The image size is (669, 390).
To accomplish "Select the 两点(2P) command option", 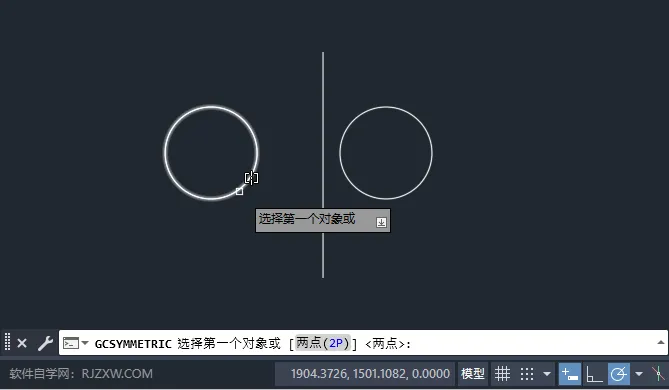I will coord(323,343).
